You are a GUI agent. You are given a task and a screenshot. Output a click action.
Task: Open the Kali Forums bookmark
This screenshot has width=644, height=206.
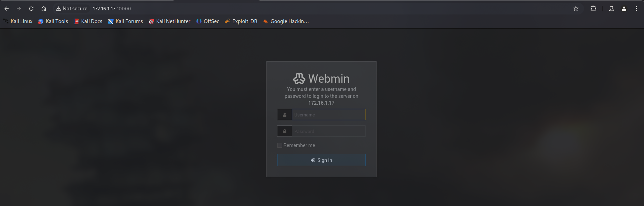click(x=126, y=21)
